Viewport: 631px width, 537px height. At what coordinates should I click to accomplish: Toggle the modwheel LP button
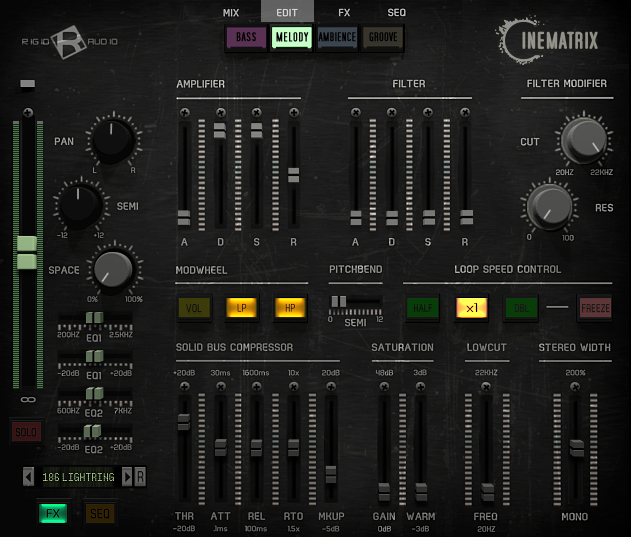[x=241, y=308]
